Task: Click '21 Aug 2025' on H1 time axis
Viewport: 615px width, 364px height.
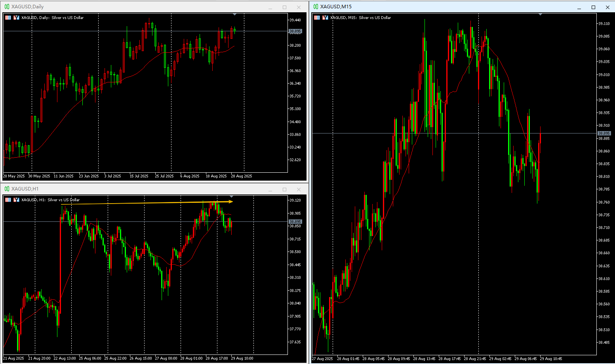Action: pos(13,358)
